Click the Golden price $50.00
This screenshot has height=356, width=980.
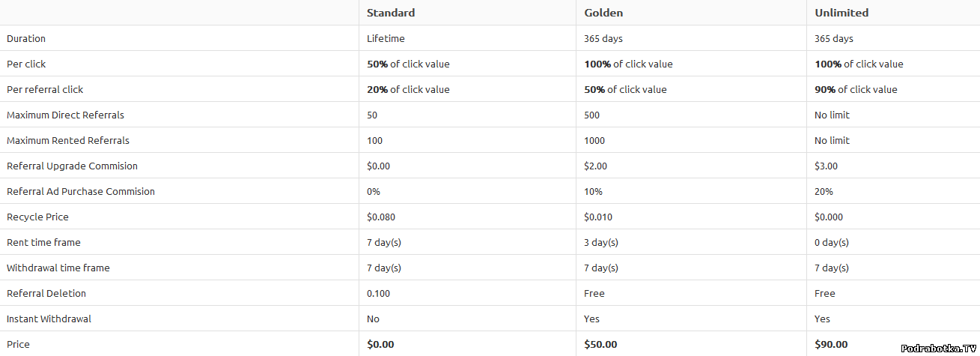click(600, 344)
